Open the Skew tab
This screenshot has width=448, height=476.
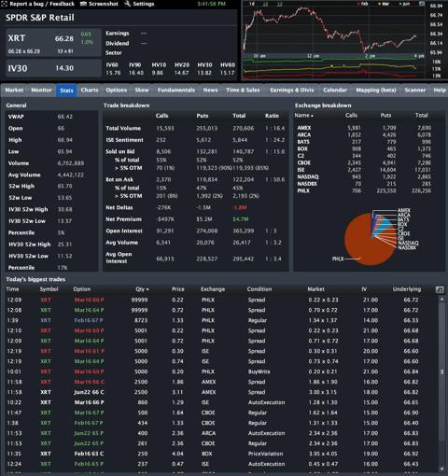pos(142,91)
